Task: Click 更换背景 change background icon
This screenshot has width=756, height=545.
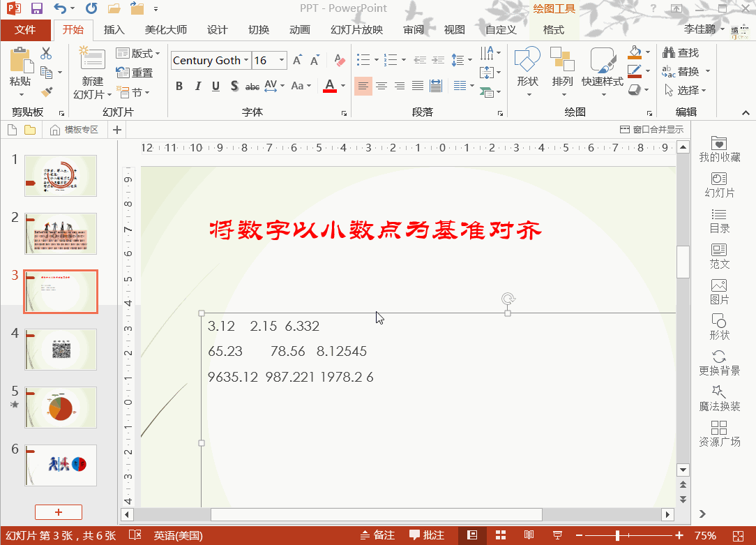Action: point(719,357)
